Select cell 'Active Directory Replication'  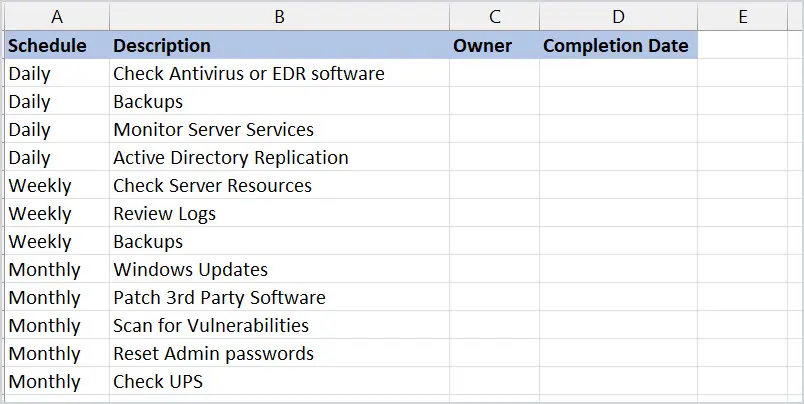[x=279, y=157]
